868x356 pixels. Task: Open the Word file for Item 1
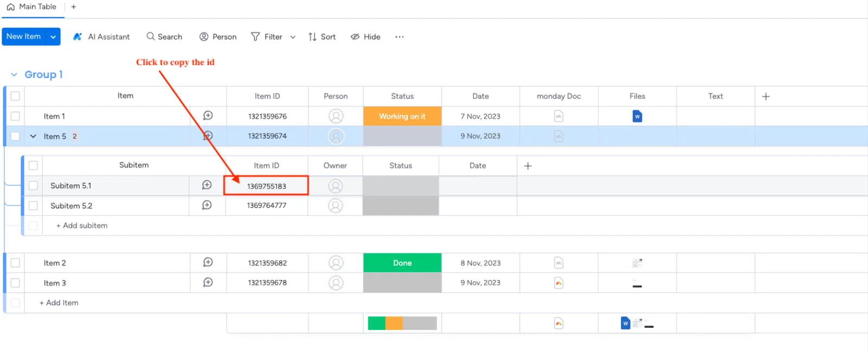(x=637, y=116)
